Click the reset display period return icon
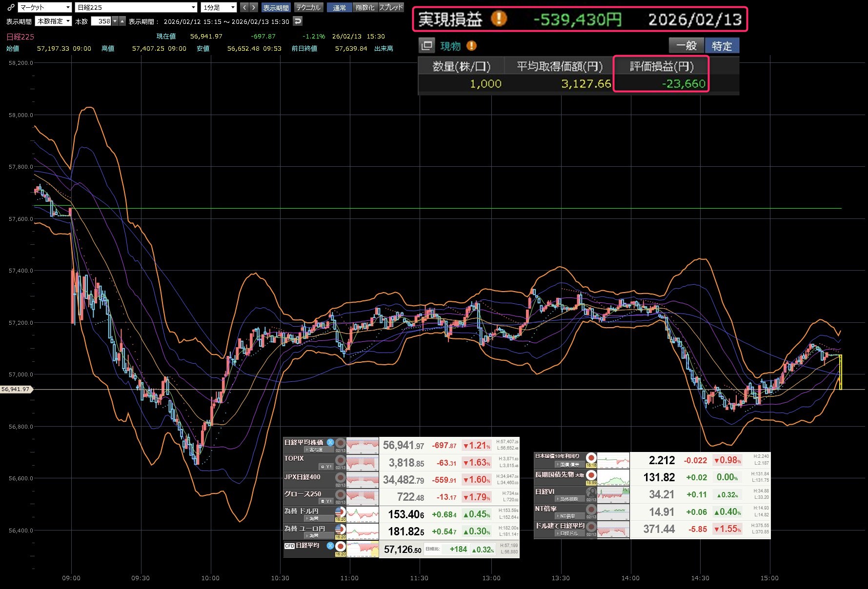This screenshot has height=589, width=868. [298, 21]
